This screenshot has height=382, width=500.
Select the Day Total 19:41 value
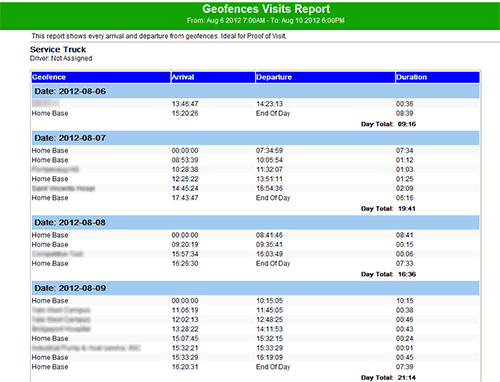[407, 209]
